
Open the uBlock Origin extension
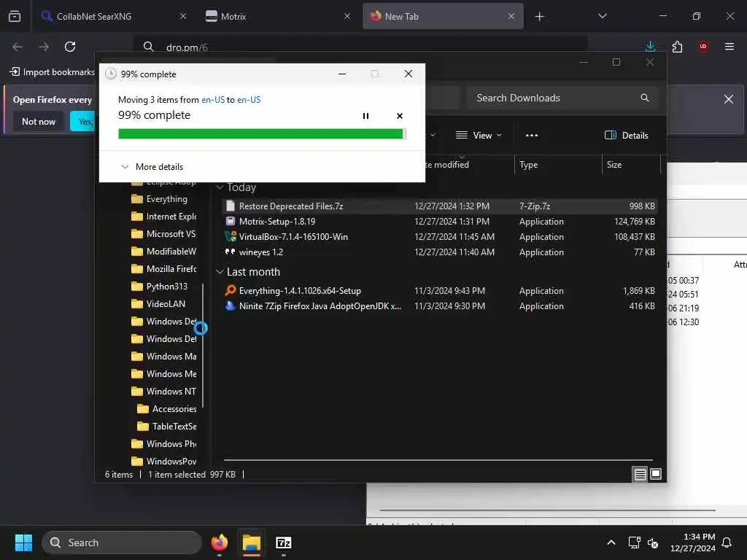coord(703,47)
